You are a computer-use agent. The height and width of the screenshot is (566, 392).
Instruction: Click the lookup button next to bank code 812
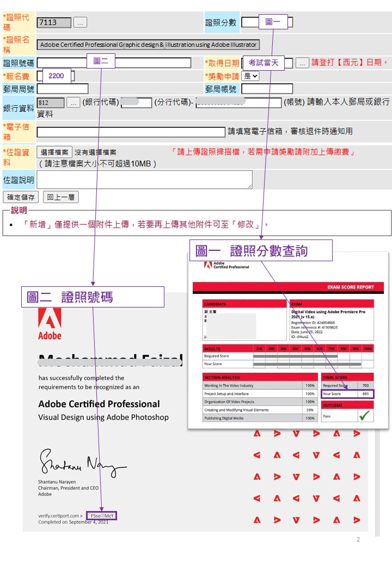click(73, 103)
